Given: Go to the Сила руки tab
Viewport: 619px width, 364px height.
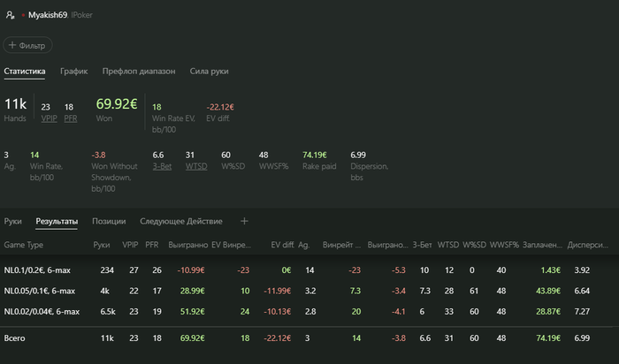Looking at the screenshot, I should pyautogui.click(x=210, y=71).
